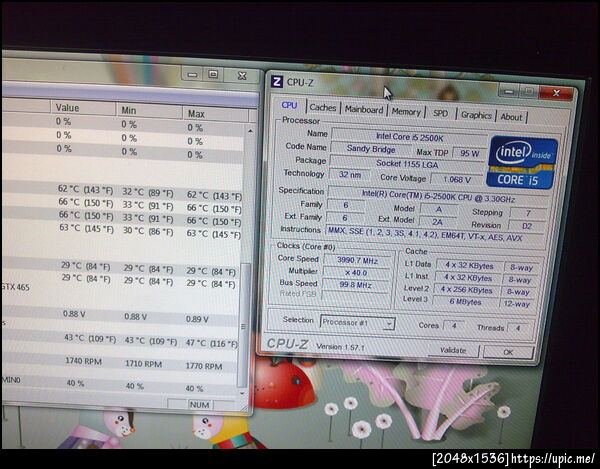The height and width of the screenshot is (469, 600).
Task: Maximize the hardware monitor window
Action: tap(213, 74)
